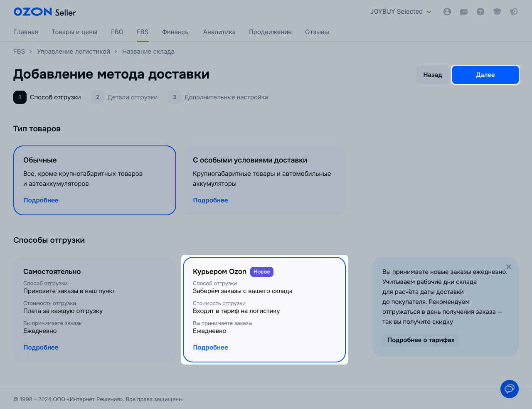Expand the JOYBUY Selected account dropdown

click(x=401, y=12)
